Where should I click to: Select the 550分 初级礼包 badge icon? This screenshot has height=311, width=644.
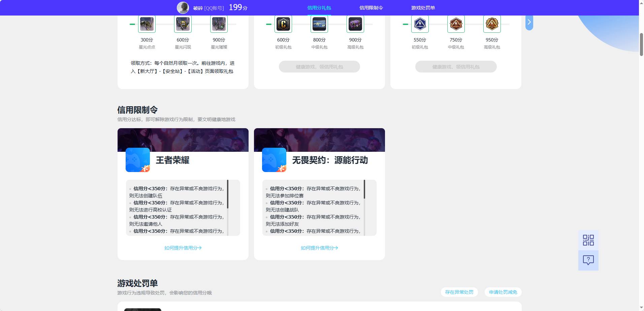point(420,24)
